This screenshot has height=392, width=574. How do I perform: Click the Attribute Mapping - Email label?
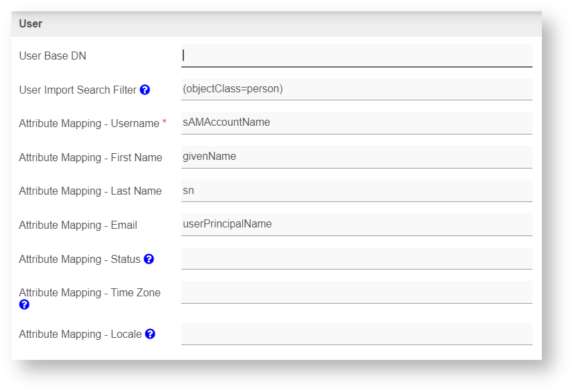point(78,225)
